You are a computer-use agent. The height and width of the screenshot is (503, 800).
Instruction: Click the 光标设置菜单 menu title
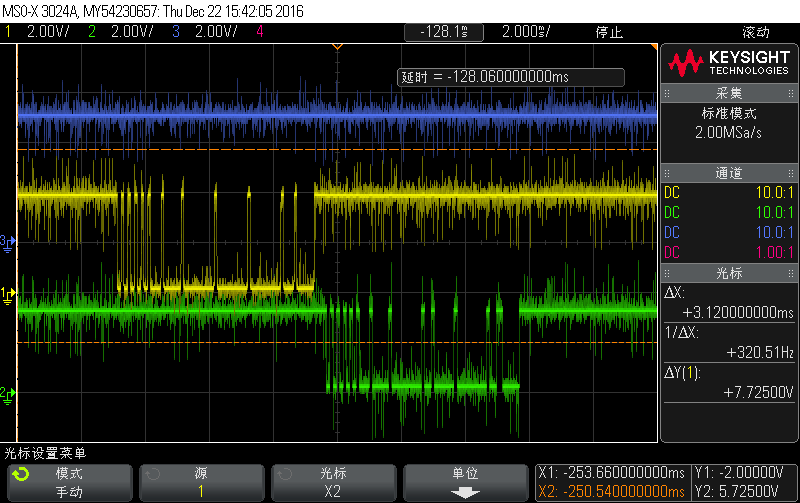pyautogui.click(x=45, y=453)
